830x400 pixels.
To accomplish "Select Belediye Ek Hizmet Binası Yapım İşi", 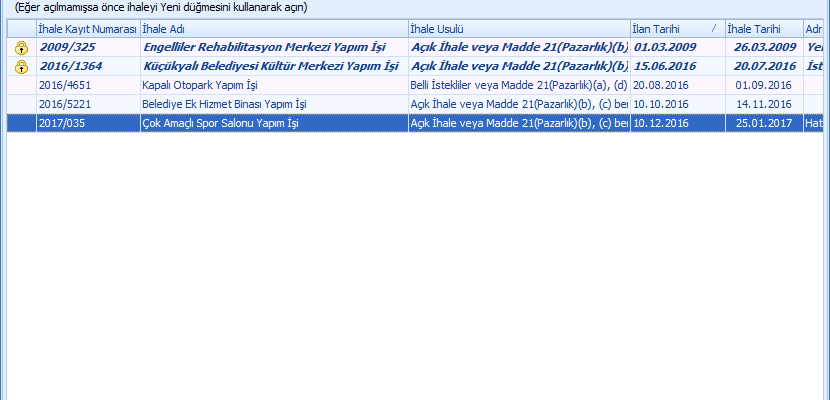I will (224, 105).
